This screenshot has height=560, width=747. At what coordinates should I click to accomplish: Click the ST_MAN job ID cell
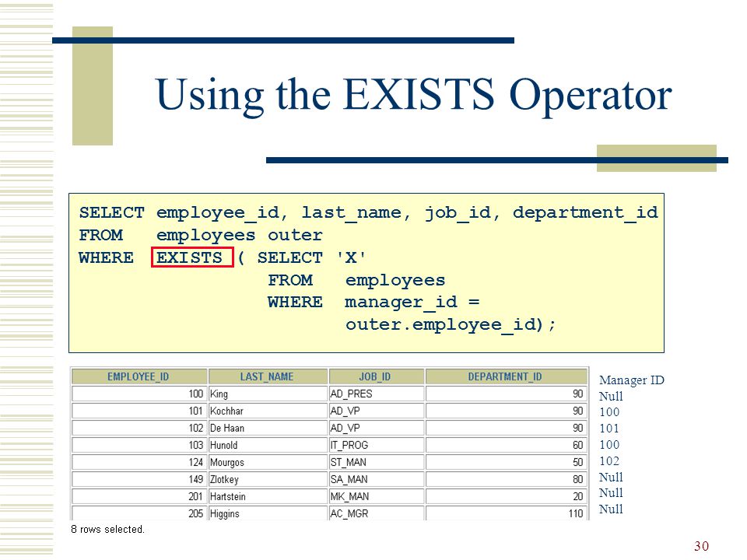[377, 462]
